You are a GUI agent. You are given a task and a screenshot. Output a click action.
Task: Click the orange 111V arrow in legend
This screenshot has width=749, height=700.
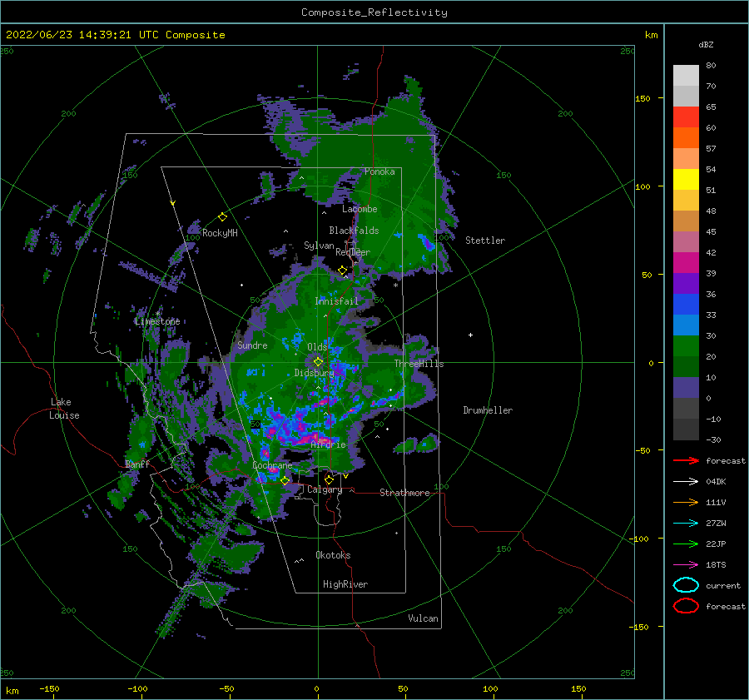click(686, 502)
